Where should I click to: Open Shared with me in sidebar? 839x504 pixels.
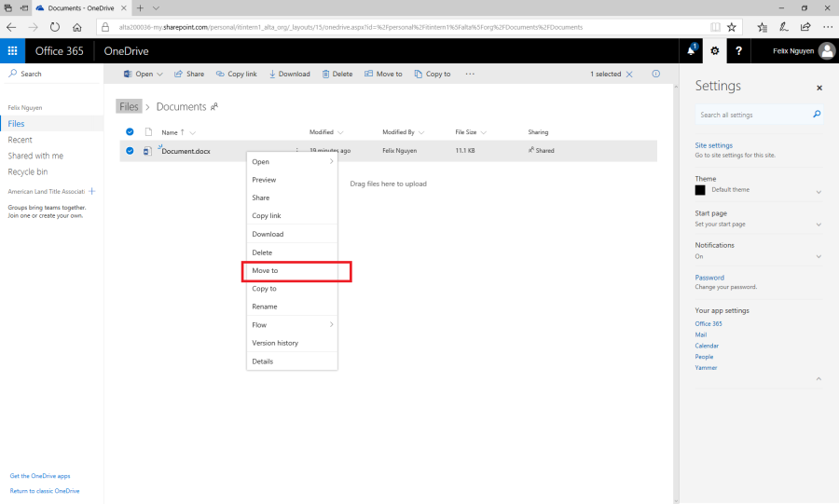(x=35, y=156)
